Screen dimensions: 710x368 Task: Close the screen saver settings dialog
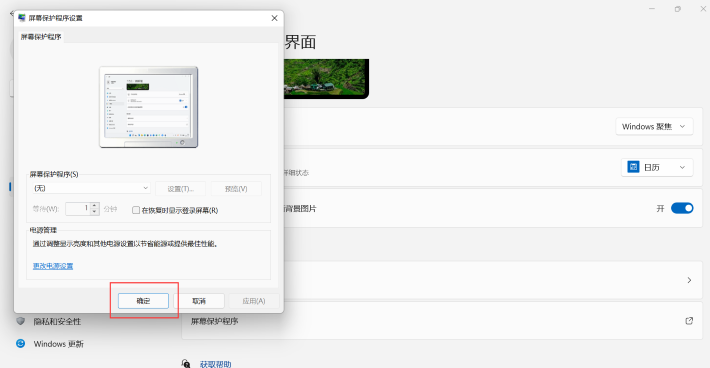point(274,18)
